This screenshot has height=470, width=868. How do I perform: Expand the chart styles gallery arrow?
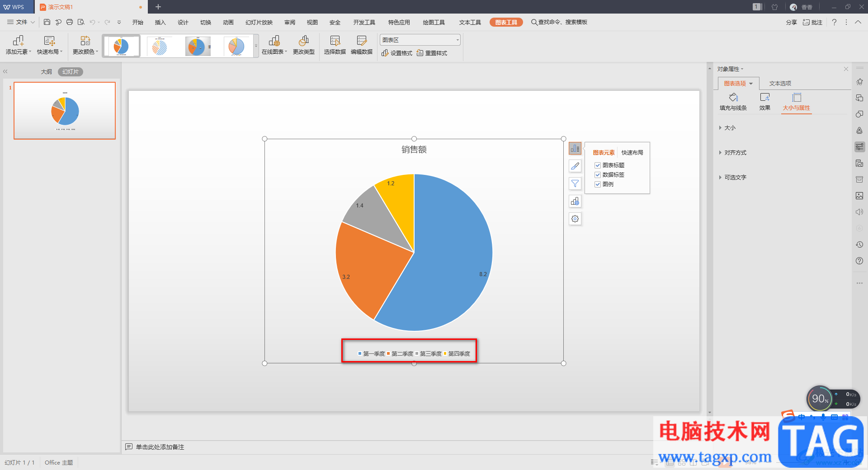pyautogui.click(x=256, y=46)
